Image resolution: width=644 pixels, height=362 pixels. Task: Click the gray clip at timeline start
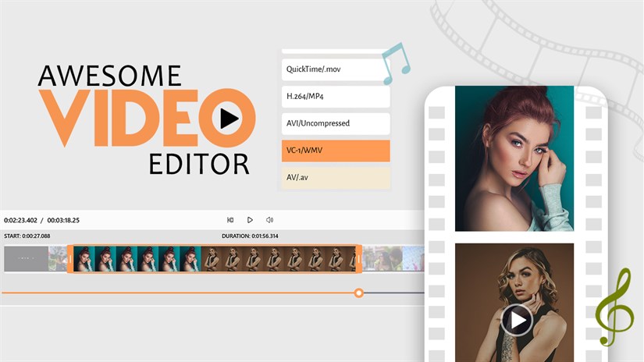27,259
